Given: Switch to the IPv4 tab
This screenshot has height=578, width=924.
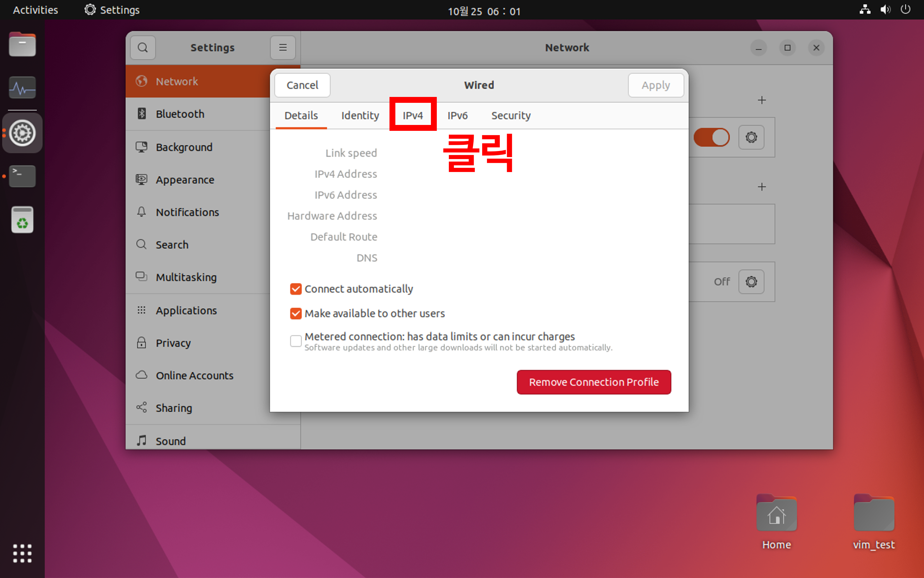Looking at the screenshot, I should pyautogui.click(x=412, y=115).
